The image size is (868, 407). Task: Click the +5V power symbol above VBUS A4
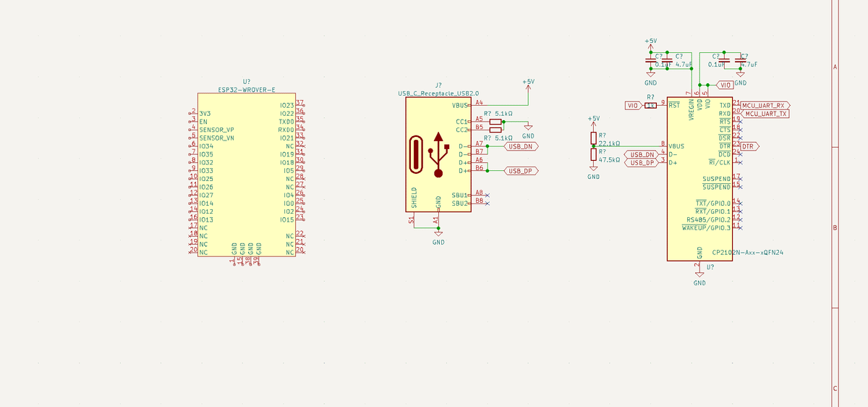[x=528, y=85]
